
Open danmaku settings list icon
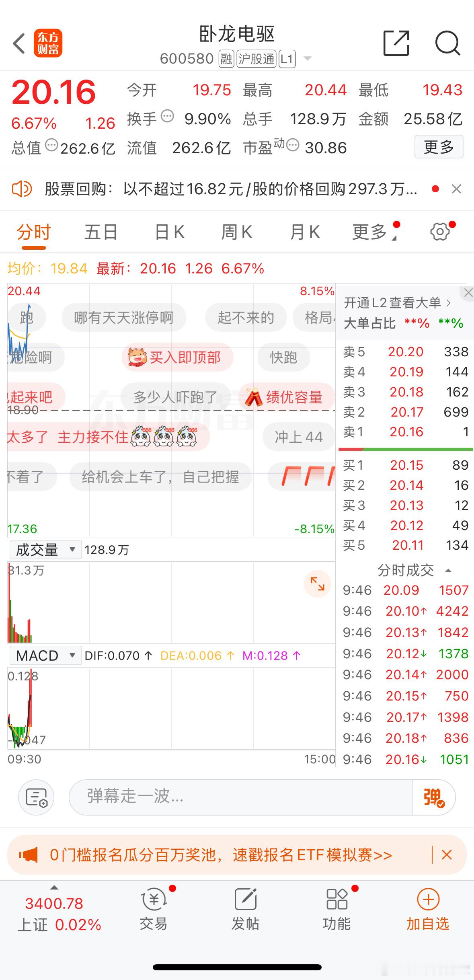36,797
